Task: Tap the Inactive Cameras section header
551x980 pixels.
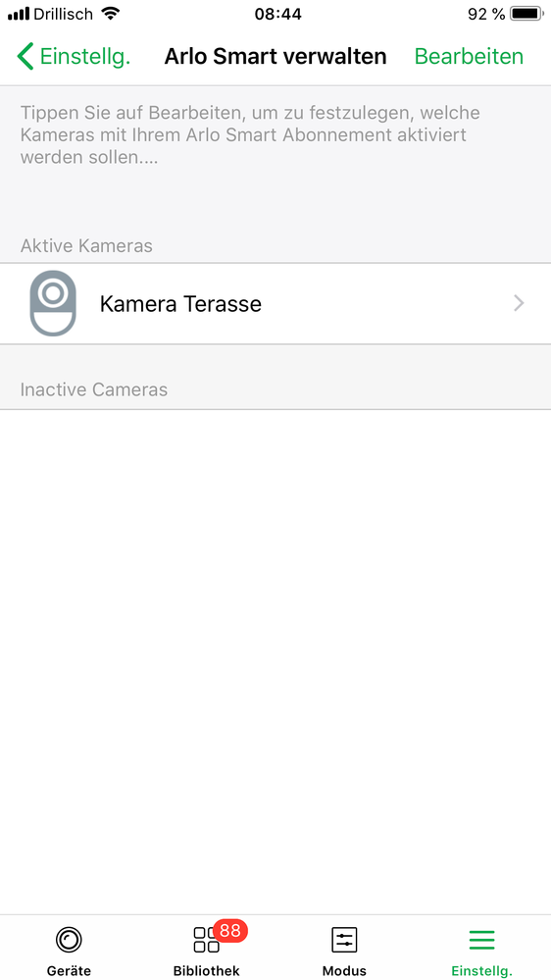Action: tap(94, 389)
